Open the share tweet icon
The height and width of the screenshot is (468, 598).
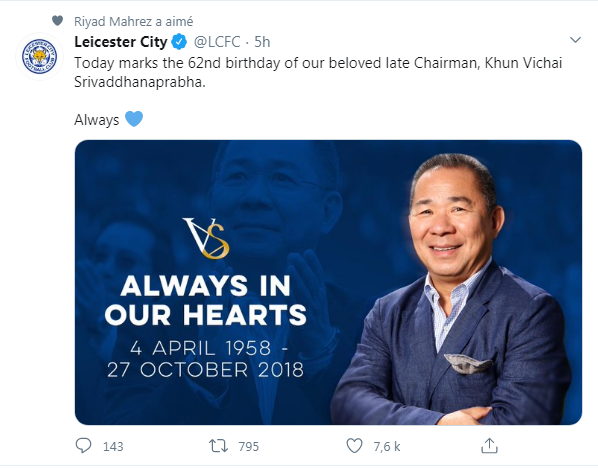click(x=489, y=445)
